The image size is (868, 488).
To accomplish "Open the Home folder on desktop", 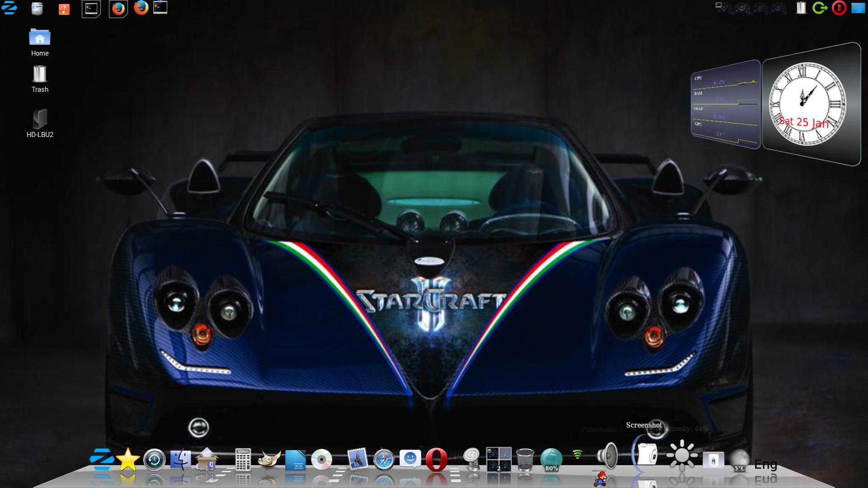I will point(40,42).
